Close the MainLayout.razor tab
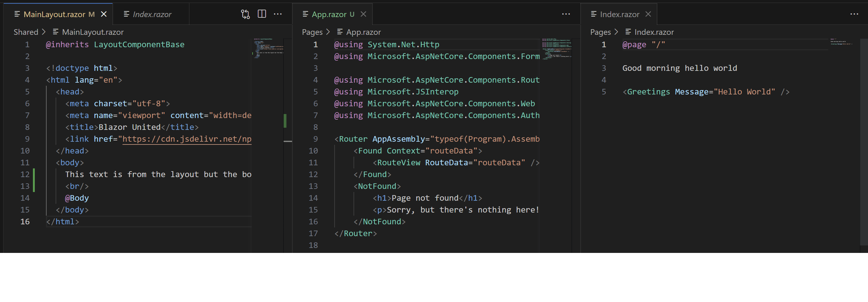Screen dimensions: 868x302 (103, 14)
